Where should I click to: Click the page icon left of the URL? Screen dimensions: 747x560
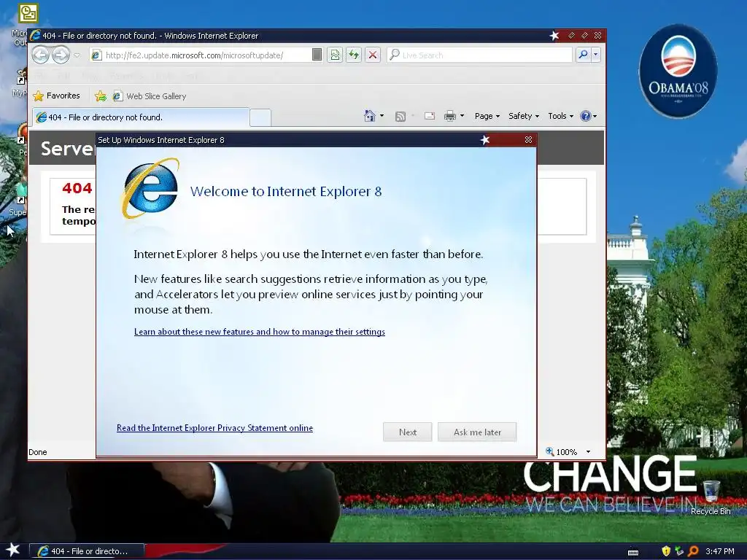point(96,55)
